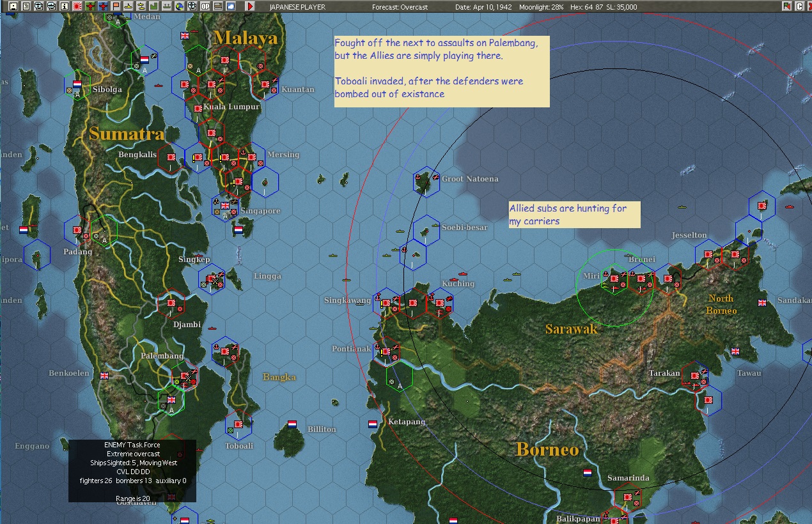812x524 pixels.
Task: Click the 'Medan' map label
Action: (147, 17)
